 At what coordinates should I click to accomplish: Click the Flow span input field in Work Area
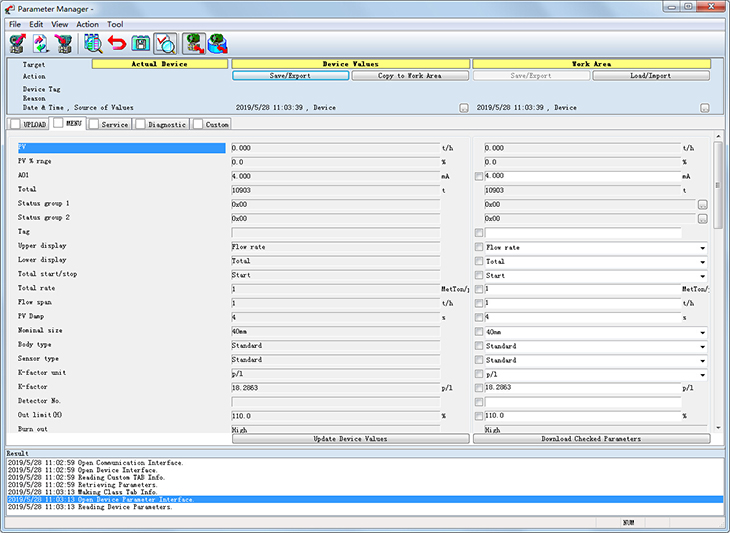click(x=581, y=303)
